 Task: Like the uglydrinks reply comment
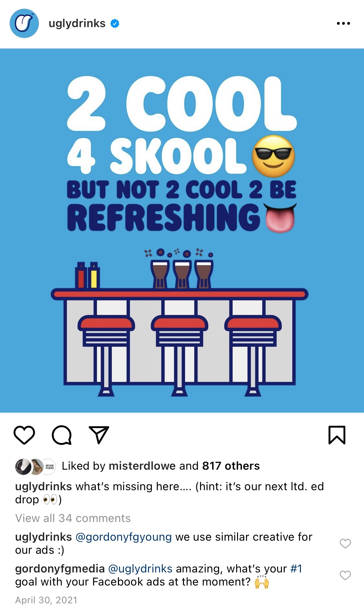coord(345,543)
